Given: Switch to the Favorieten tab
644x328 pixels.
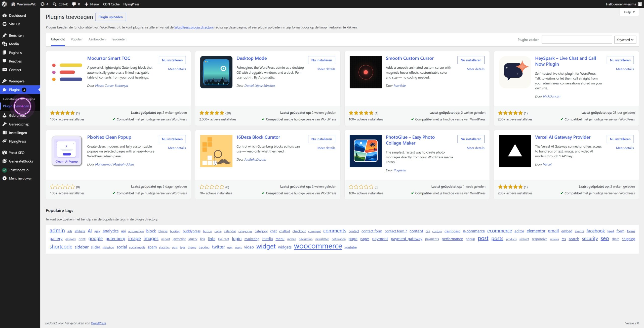Looking at the screenshot, I should pos(119,39).
